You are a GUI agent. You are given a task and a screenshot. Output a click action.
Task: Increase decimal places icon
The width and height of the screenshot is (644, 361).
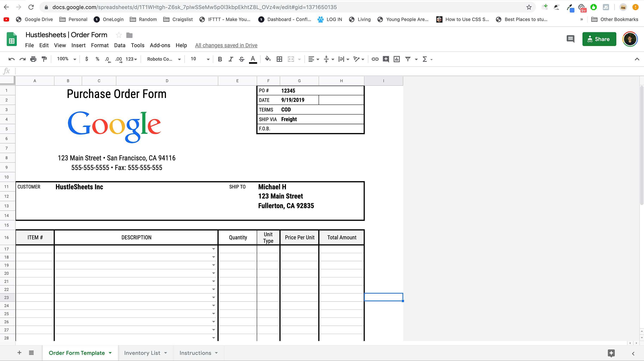[119, 60]
